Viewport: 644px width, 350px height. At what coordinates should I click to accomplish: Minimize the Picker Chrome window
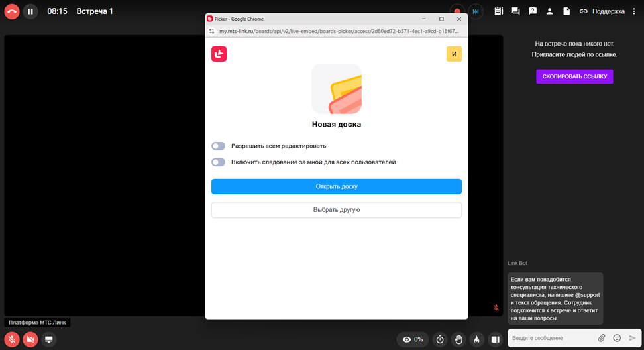coord(424,19)
